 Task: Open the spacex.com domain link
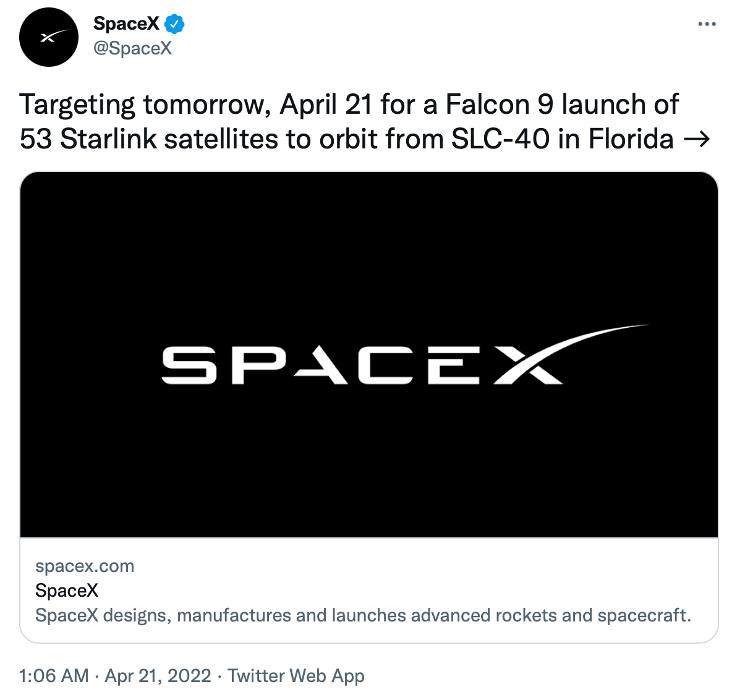coord(85,566)
